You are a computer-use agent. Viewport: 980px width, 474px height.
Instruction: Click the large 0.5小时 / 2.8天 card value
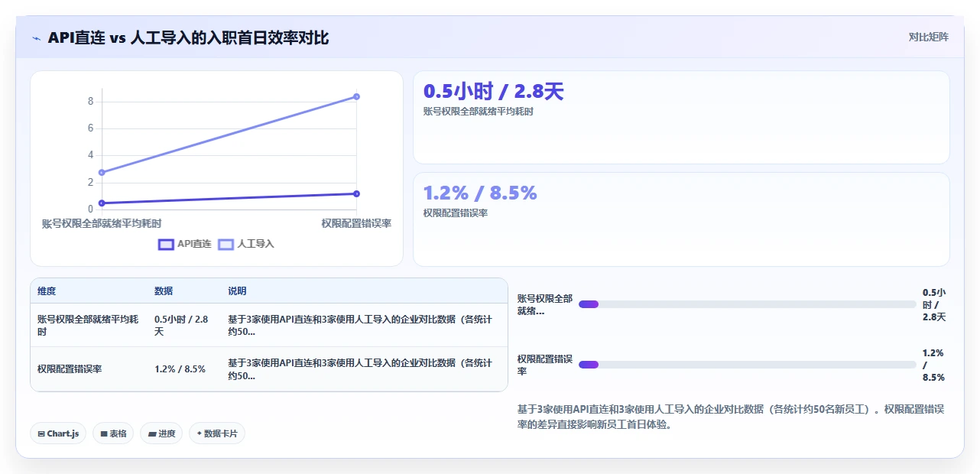click(493, 92)
